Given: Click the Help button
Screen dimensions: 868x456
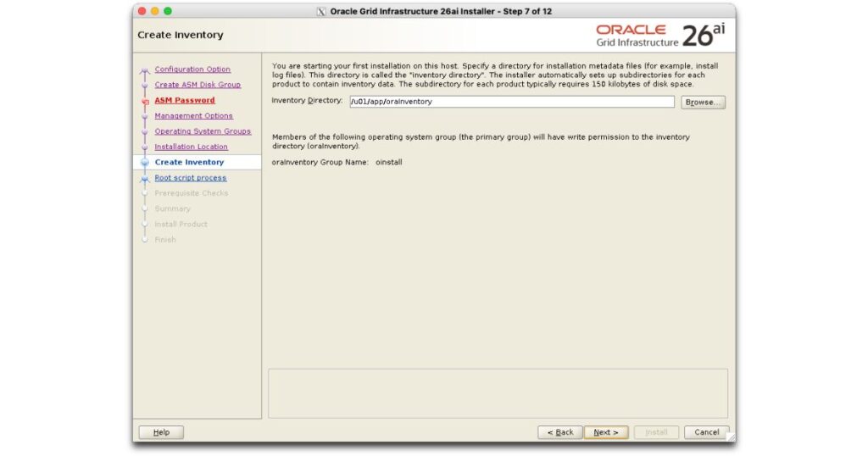Looking at the screenshot, I should [161, 432].
